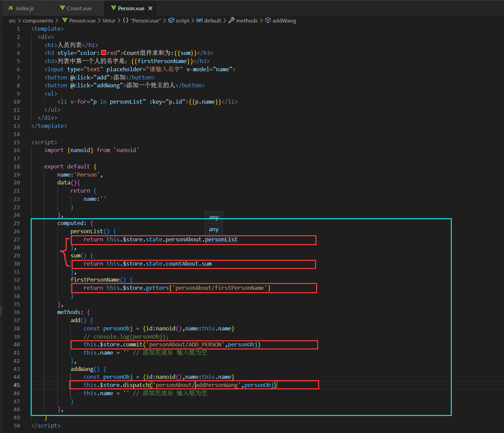Click line number 1 in the gutter

point(18,29)
